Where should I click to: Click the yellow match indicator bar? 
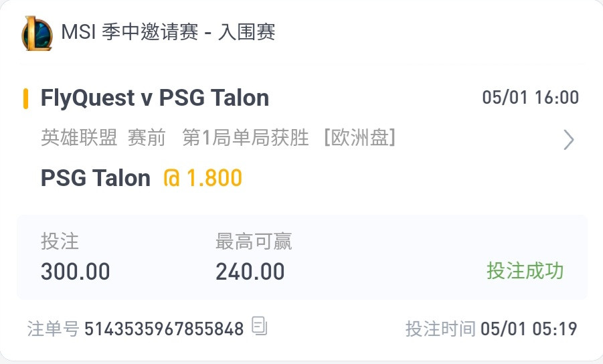[x=25, y=98]
